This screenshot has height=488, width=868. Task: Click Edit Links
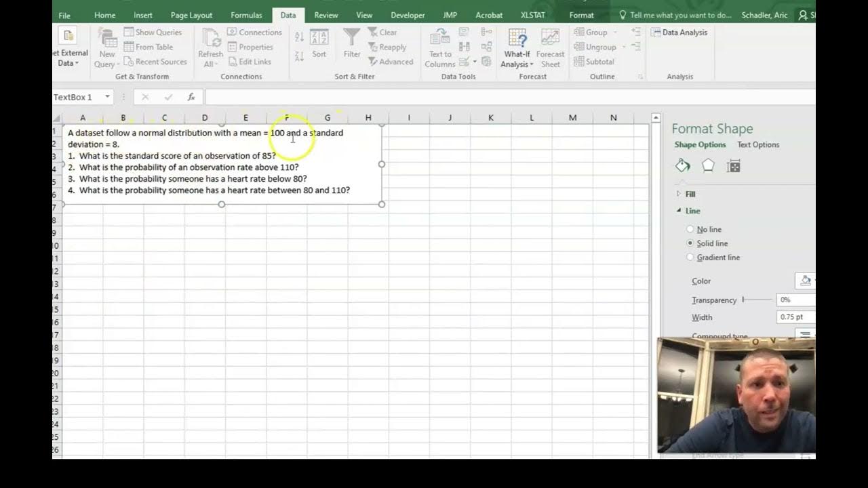tap(249, 62)
